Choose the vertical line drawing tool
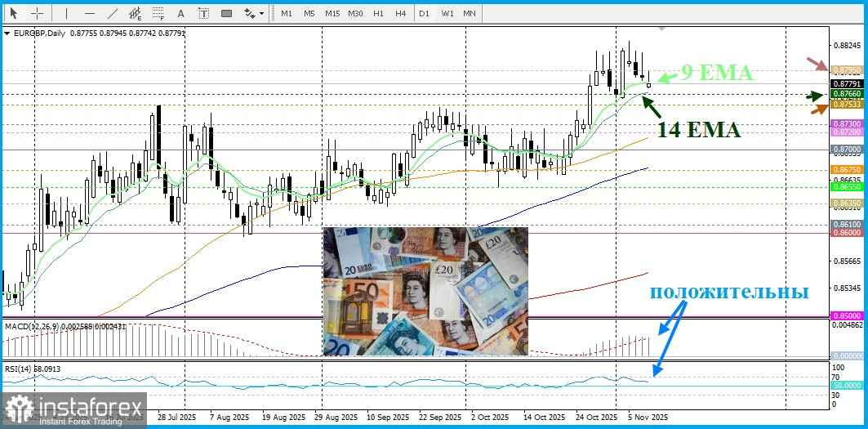 [67, 13]
